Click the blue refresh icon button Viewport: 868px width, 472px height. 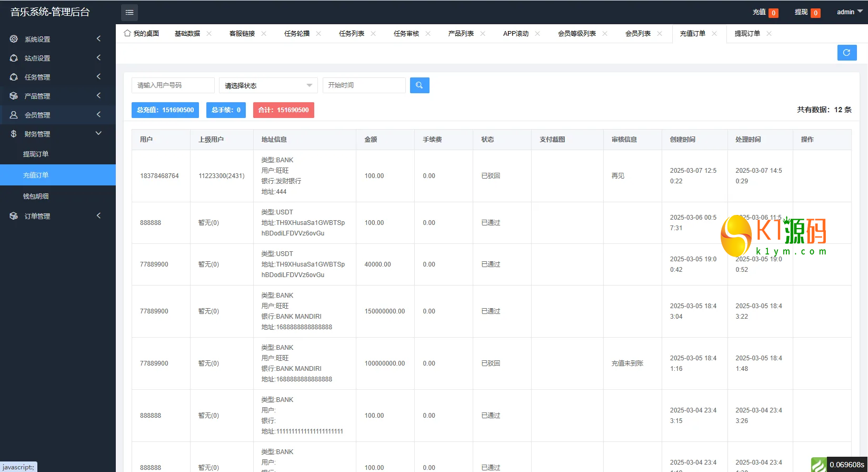pyautogui.click(x=847, y=52)
